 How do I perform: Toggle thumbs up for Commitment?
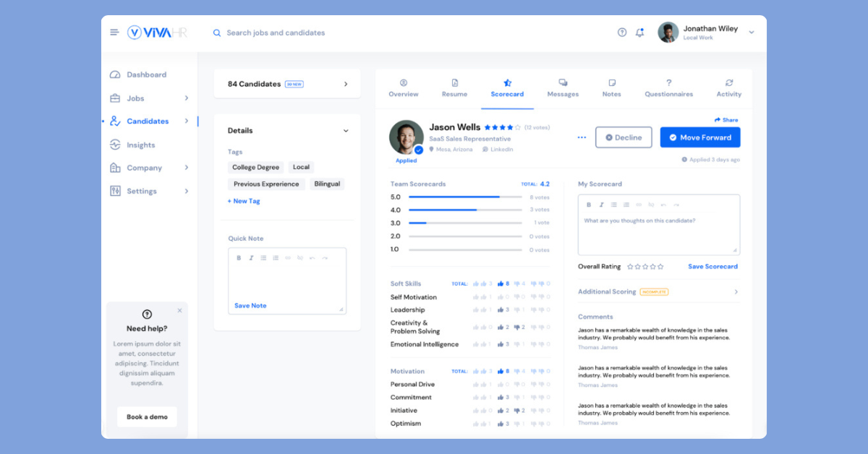coord(501,398)
